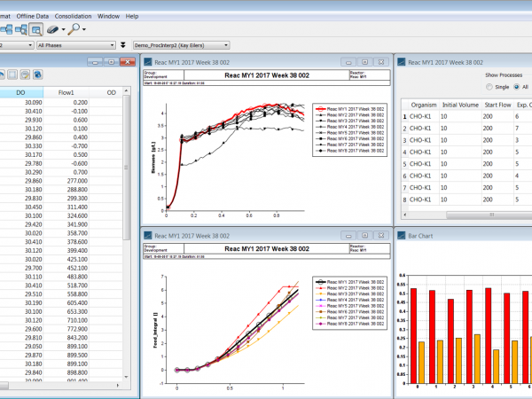Screen dimensions: 532x399
Task: Close the Feed_Integral plot window
Action: pyautogui.click(x=381, y=236)
